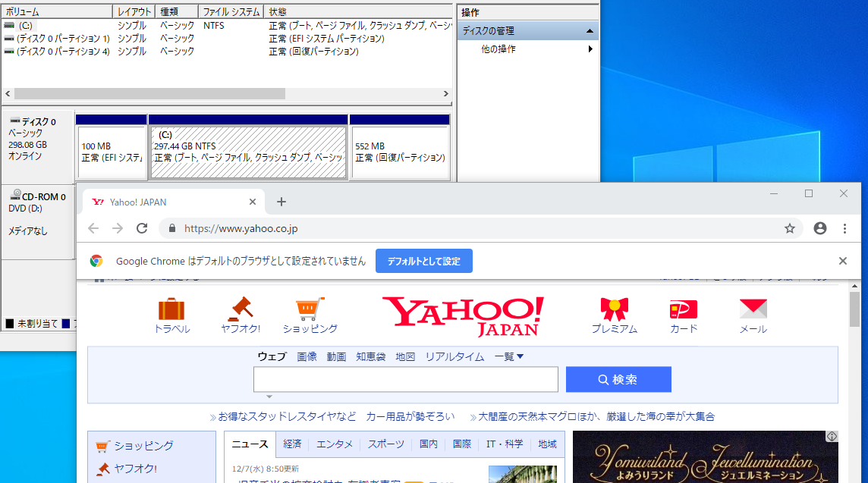868x483 pixels.
Task: Click the padlock site info icon
Action: [172, 228]
